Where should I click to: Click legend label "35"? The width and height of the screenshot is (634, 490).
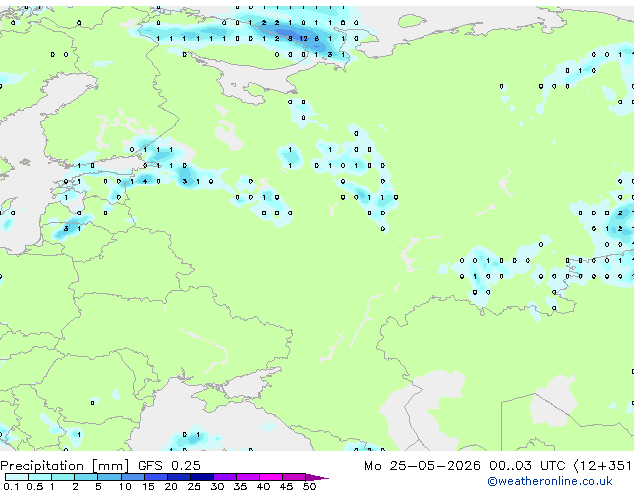[x=240, y=486]
